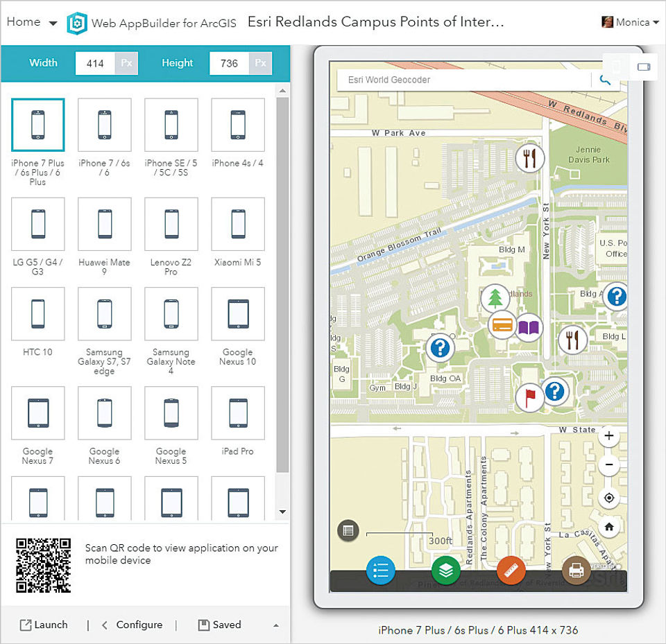
Task: Click the My Location button on map
Action: coord(609,498)
